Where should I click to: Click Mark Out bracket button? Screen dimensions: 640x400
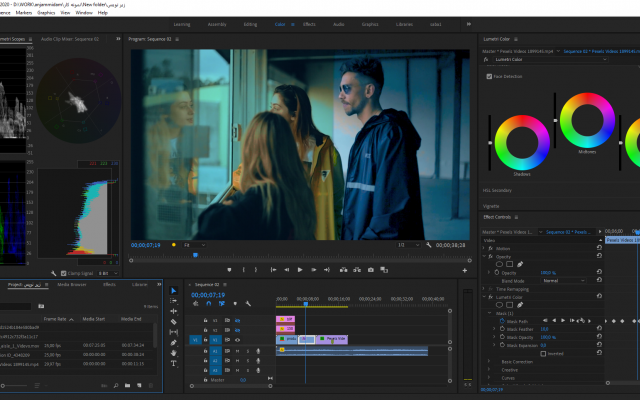click(256, 270)
